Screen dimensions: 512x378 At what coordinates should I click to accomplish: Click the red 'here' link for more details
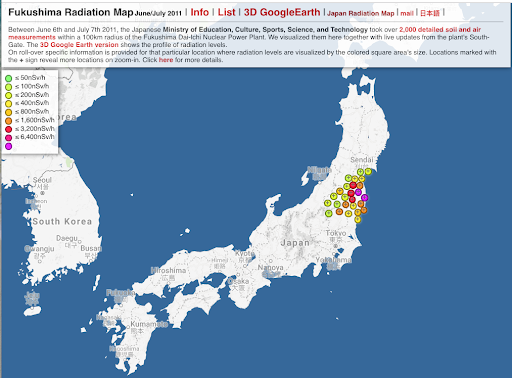click(166, 60)
